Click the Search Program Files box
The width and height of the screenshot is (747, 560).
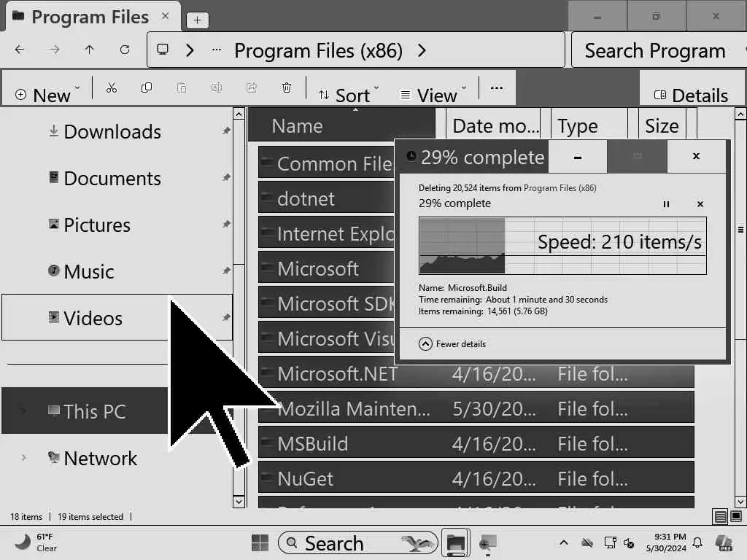click(x=659, y=50)
